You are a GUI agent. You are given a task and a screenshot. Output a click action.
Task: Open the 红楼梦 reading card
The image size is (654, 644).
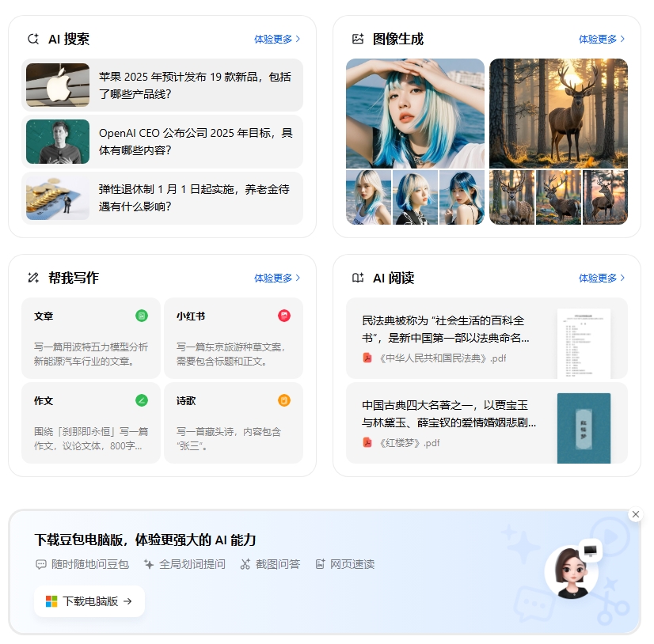coord(487,422)
